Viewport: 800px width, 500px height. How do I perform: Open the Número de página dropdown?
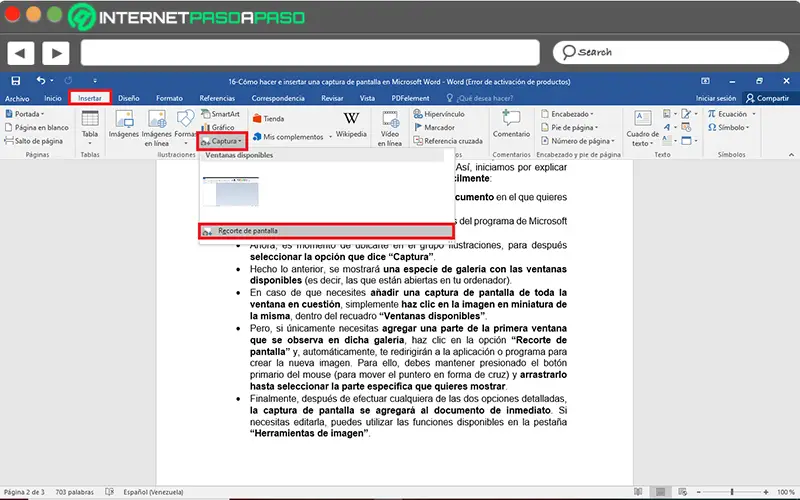point(578,141)
